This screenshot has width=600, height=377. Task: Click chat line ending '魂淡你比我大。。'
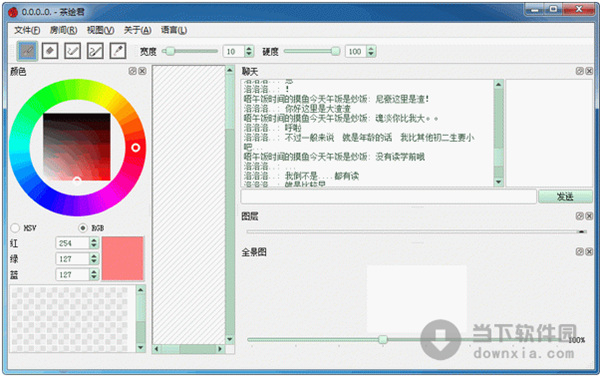(x=341, y=118)
